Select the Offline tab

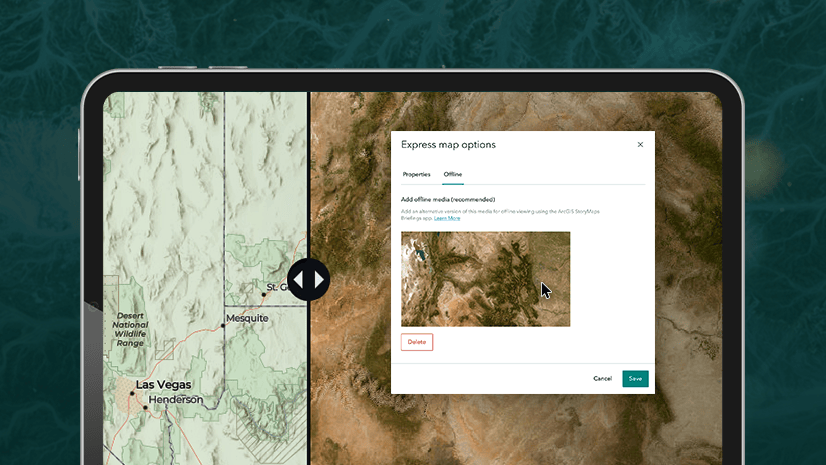tap(453, 174)
